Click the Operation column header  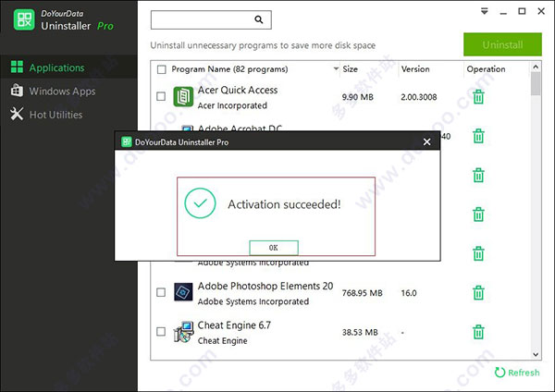pos(486,69)
